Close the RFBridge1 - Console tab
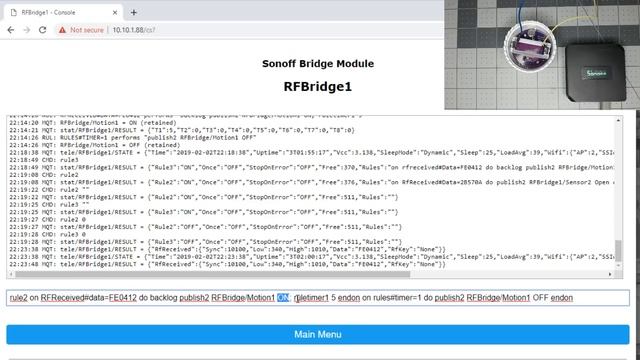640x360 pixels. (115, 13)
